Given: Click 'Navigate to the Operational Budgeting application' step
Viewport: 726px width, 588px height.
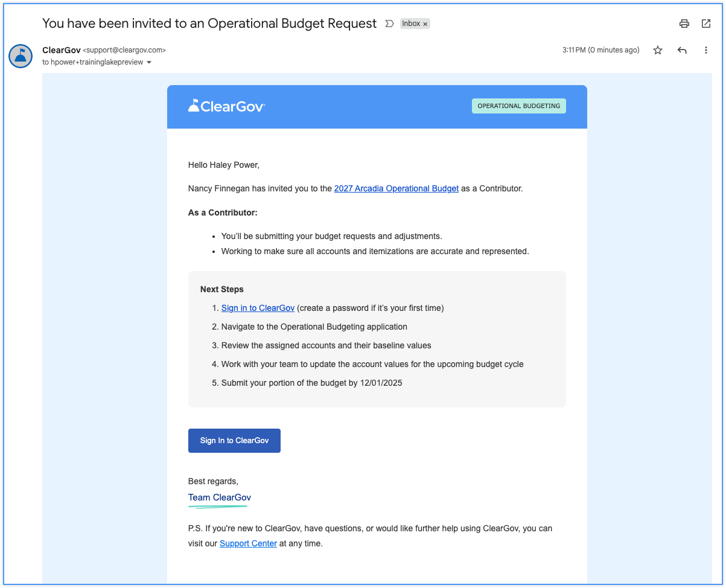Looking at the screenshot, I should coord(314,327).
